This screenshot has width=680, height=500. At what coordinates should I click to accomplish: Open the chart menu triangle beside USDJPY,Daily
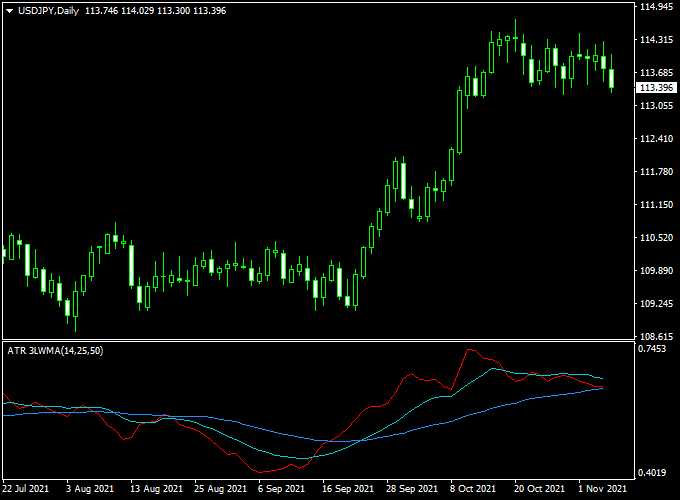pyautogui.click(x=10, y=11)
